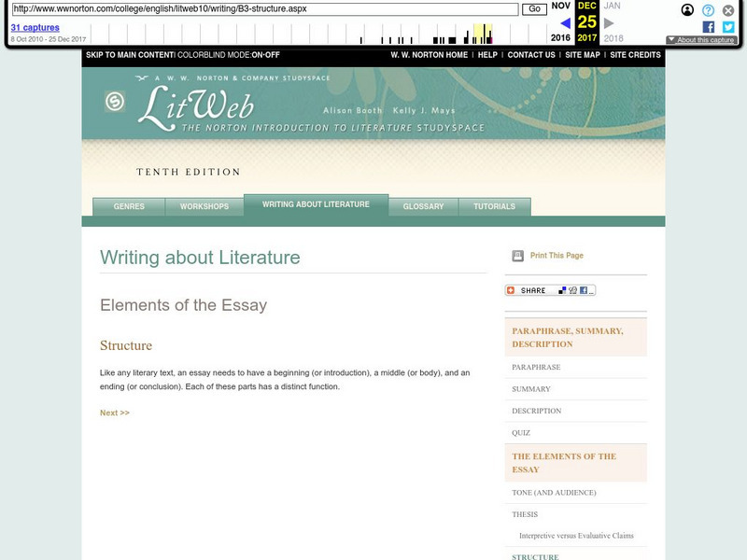Open the Wayback Machine user account icon
The height and width of the screenshot is (560, 747).
(687, 10)
